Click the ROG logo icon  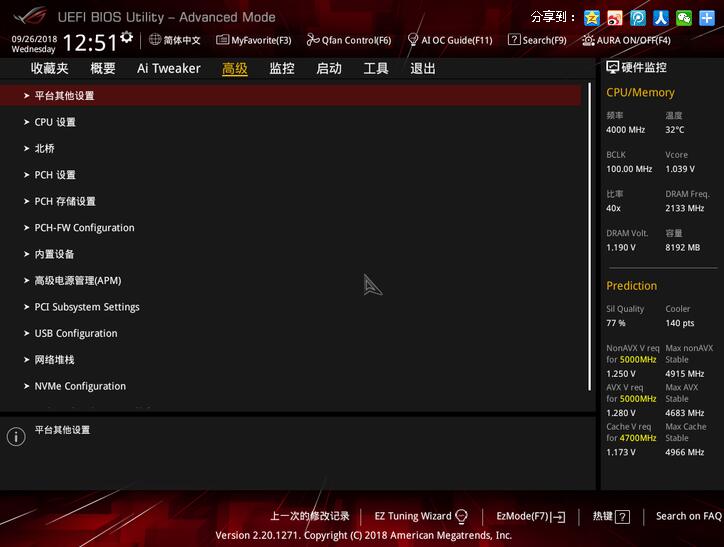tap(30, 16)
